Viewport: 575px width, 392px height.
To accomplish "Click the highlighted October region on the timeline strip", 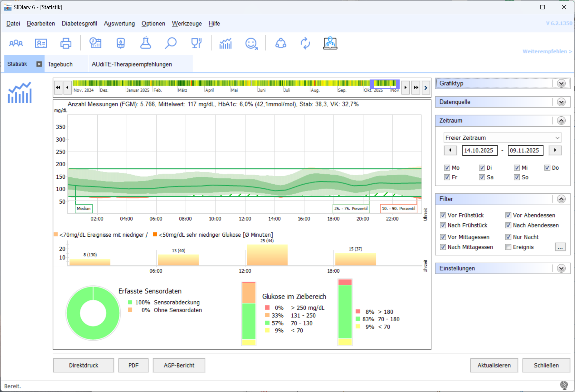I will point(385,84).
